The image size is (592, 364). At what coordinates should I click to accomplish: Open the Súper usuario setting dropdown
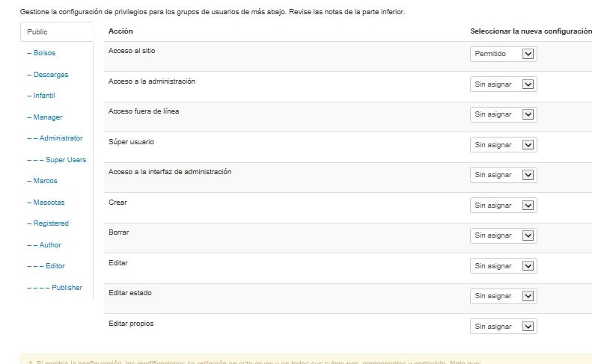503,145
